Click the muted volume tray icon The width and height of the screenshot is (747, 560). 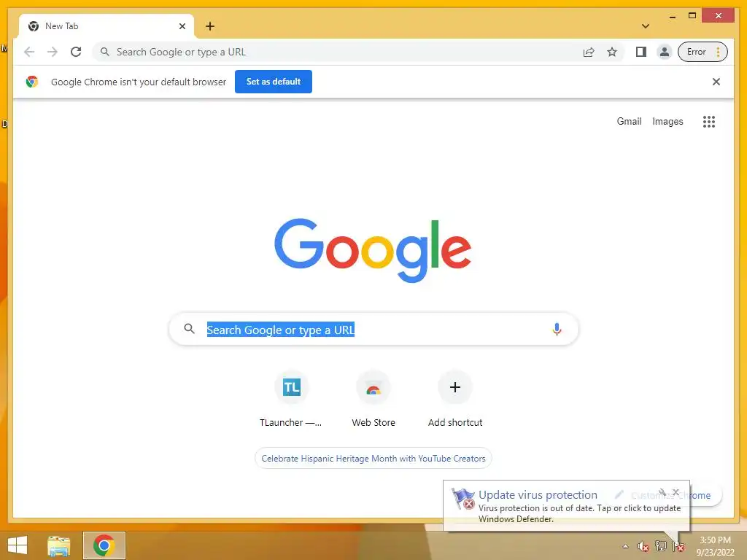pyautogui.click(x=643, y=547)
